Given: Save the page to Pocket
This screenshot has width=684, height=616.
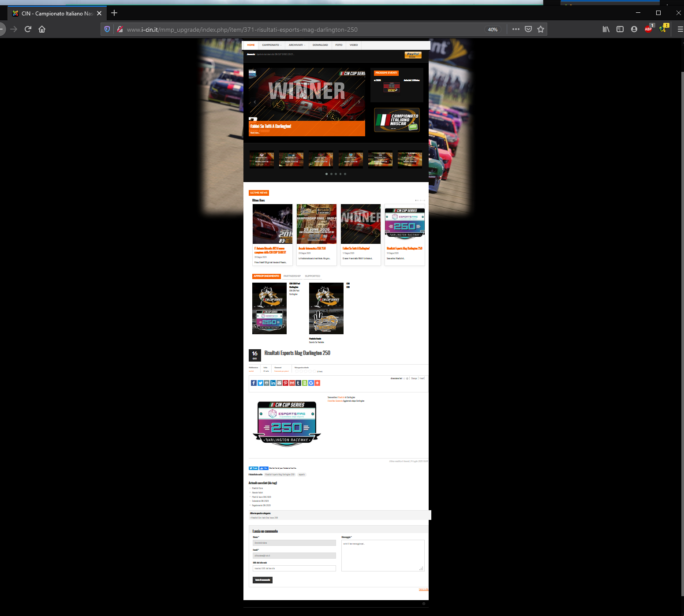Looking at the screenshot, I should pos(528,29).
